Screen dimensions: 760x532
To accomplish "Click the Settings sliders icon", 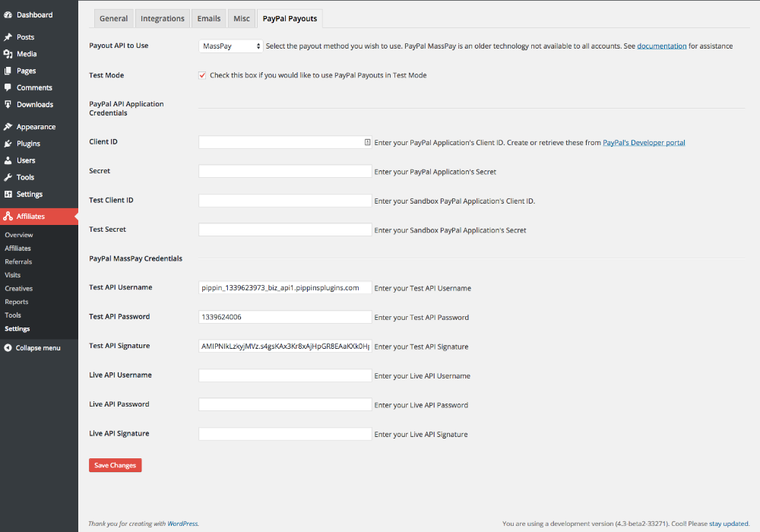I will point(8,195).
